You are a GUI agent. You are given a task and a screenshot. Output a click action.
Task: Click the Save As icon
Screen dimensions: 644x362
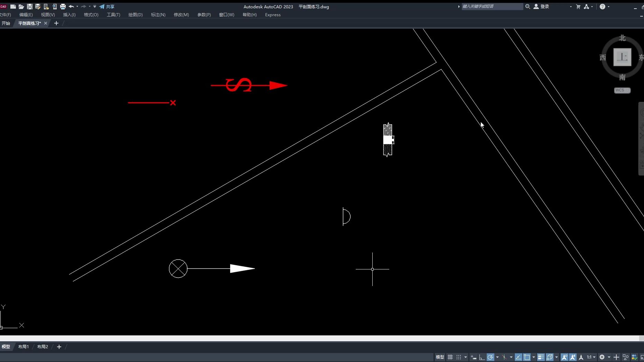pos(38,7)
